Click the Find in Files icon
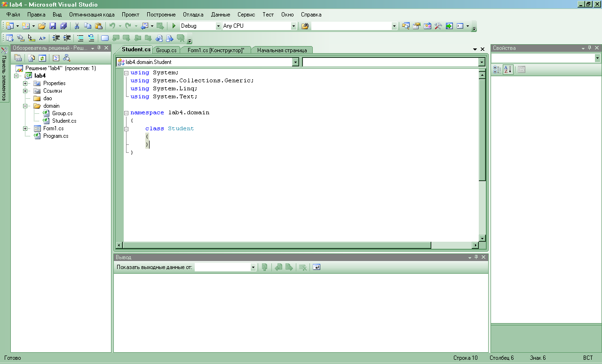This screenshot has width=602, height=364. [x=305, y=26]
